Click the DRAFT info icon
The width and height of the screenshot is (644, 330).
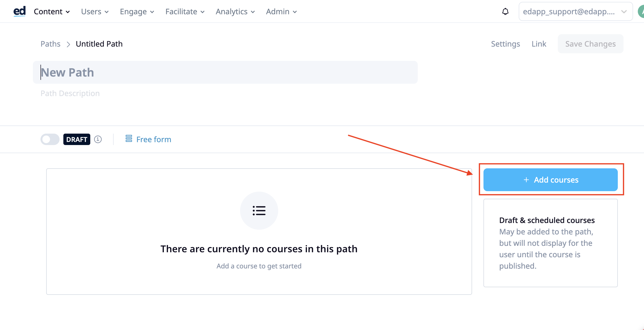click(98, 139)
